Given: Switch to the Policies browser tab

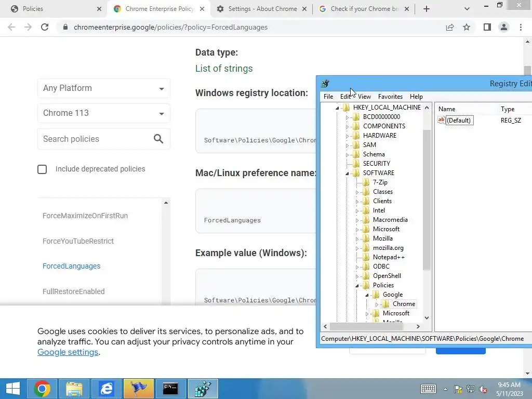Looking at the screenshot, I should pyautogui.click(x=54, y=9).
